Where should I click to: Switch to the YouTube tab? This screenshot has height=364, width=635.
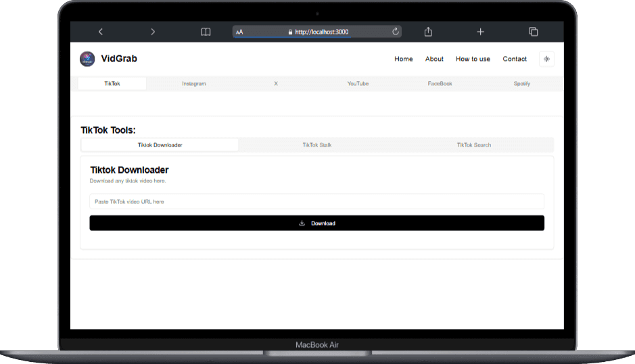click(358, 84)
